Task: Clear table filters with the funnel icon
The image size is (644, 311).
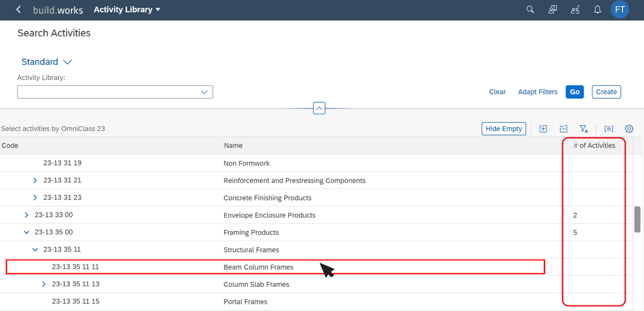Action: pos(583,129)
